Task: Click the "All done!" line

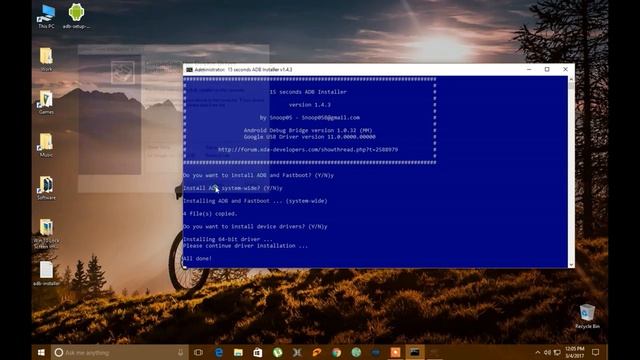Action: 197,258
